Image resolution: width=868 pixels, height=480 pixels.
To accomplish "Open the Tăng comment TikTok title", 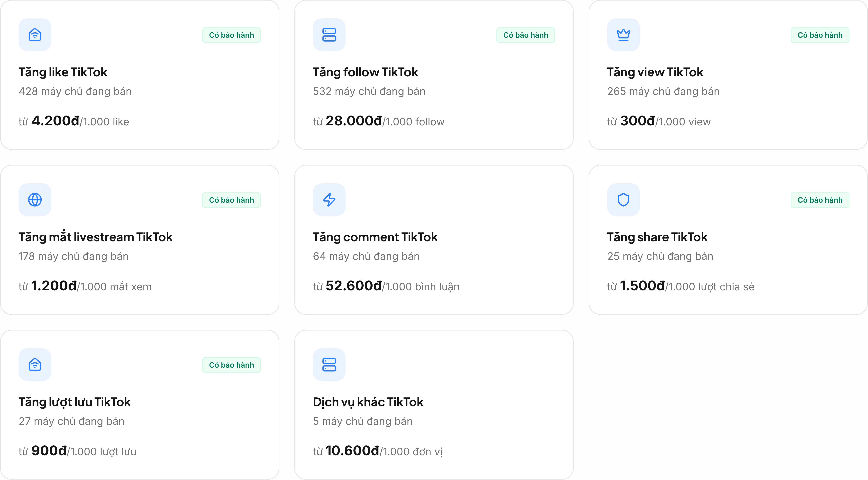I will [375, 237].
